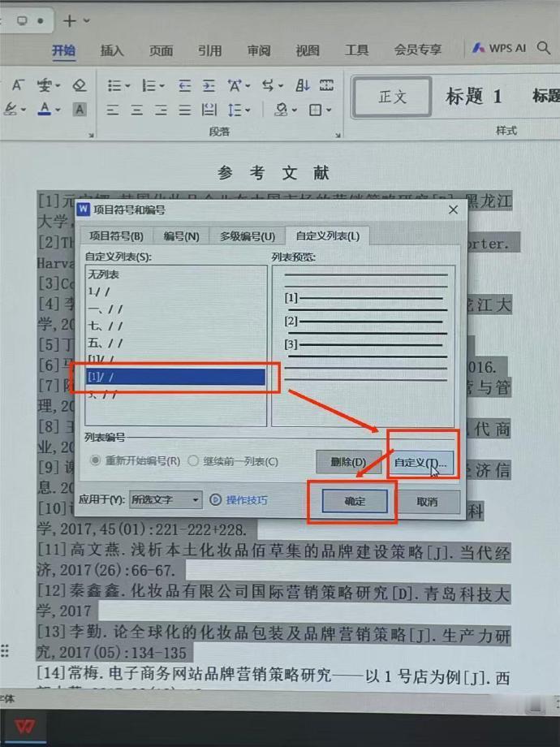This screenshot has height=747, width=560.
Task: Align text right
Action: pyautogui.click(x=161, y=110)
